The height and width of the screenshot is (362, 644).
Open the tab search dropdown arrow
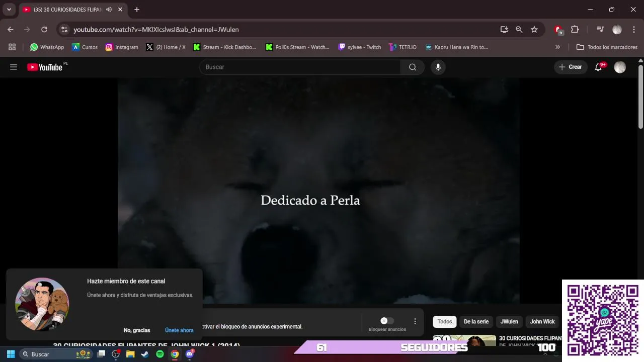[9, 10]
